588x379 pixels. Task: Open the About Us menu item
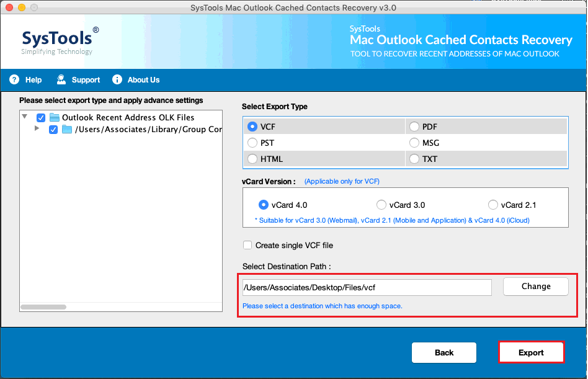pos(143,80)
